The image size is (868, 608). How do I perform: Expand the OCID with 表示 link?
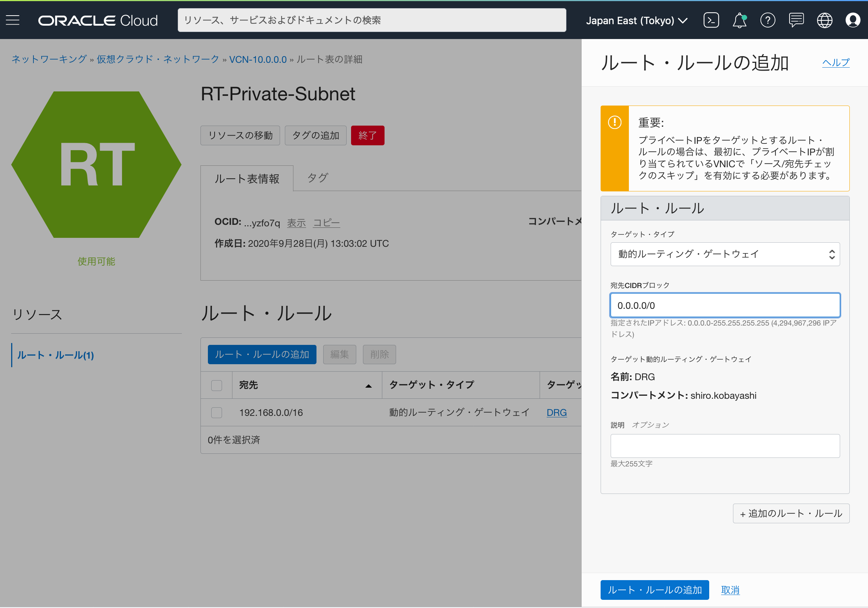click(296, 223)
